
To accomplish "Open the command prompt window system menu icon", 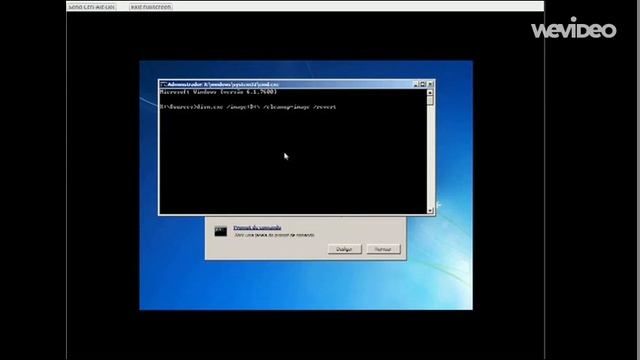I will 164,84.
